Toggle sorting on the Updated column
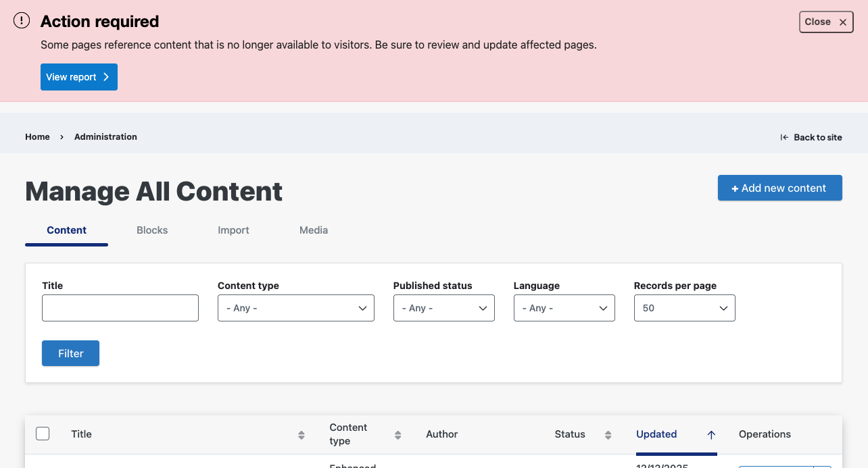Viewport: 868px width, 468px height. (x=656, y=434)
